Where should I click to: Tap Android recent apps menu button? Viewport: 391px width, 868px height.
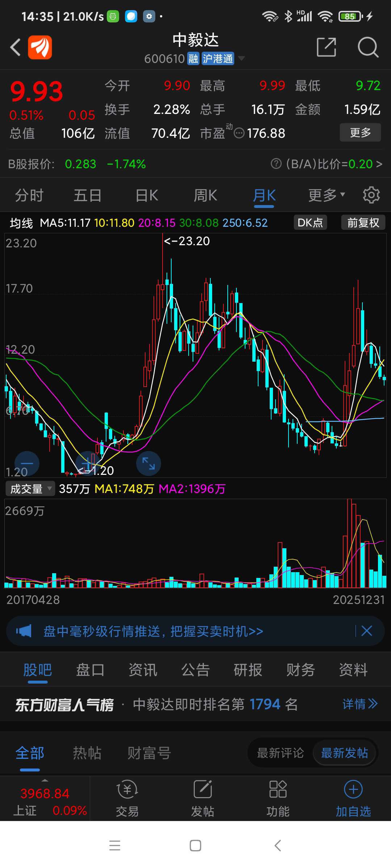[x=115, y=846]
